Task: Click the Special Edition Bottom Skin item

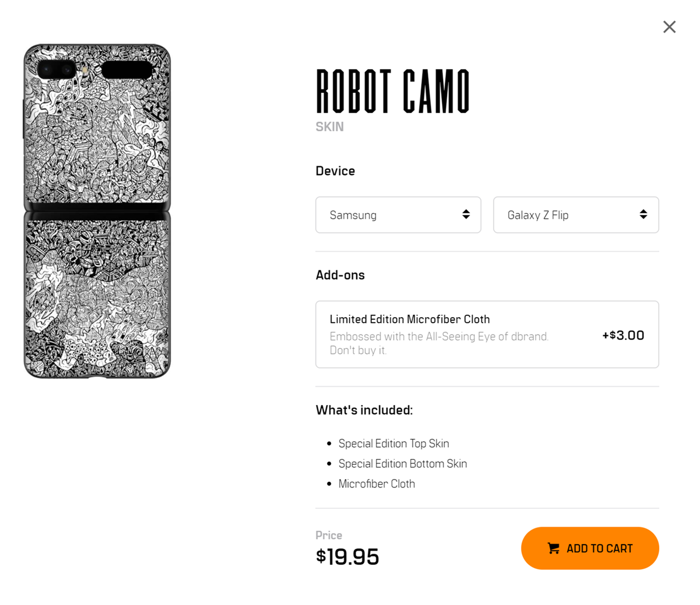Action: click(402, 464)
